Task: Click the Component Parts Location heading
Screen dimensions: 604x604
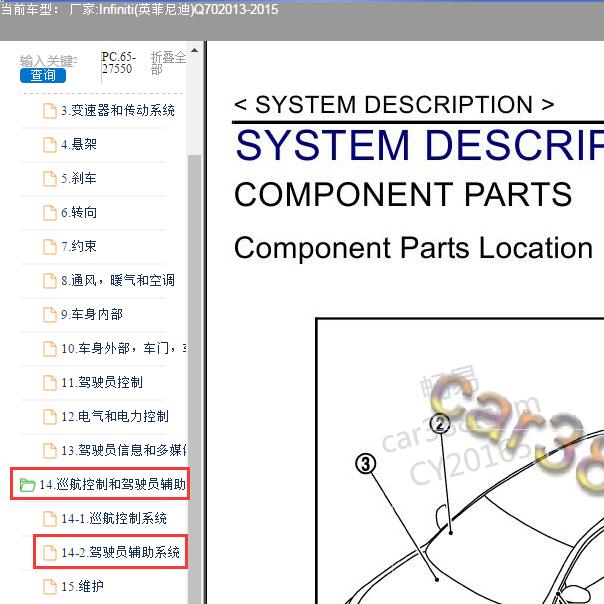Action: 414,248
